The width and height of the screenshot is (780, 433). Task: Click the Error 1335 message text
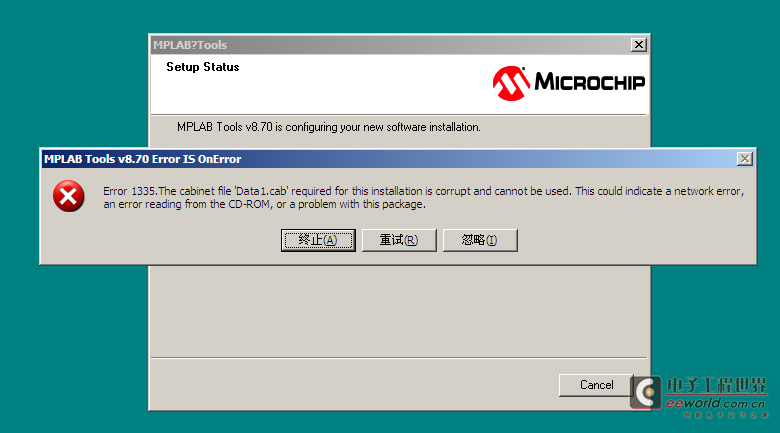[x=423, y=198]
